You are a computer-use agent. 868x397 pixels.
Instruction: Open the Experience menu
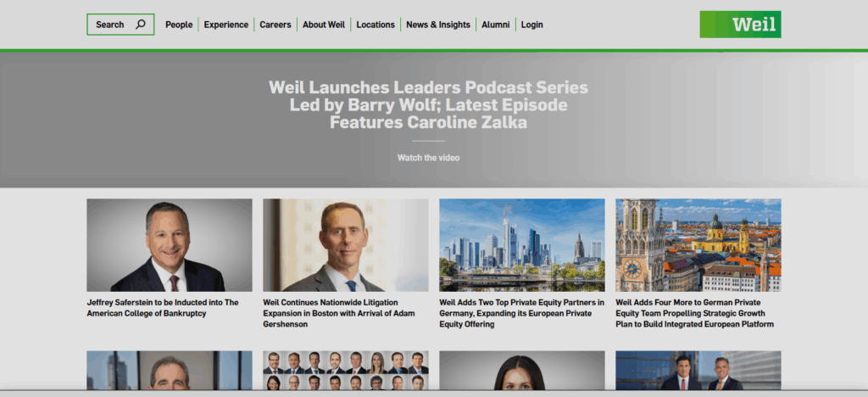225,25
